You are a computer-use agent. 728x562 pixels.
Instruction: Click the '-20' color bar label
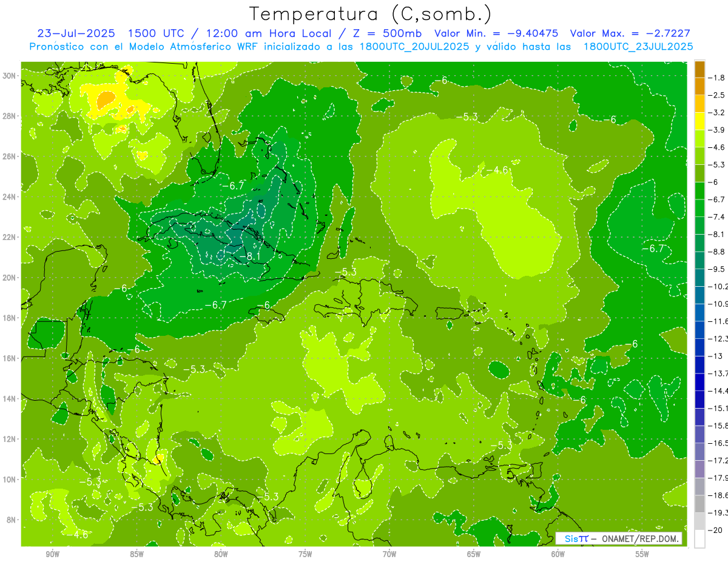(x=716, y=530)
